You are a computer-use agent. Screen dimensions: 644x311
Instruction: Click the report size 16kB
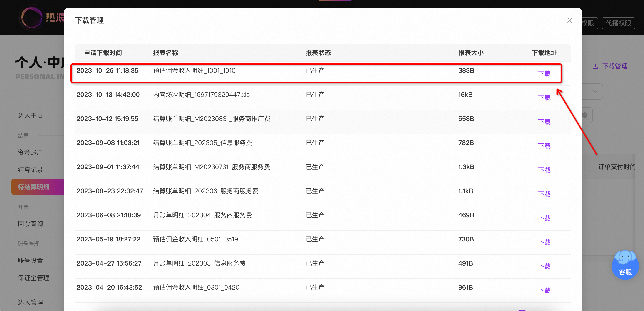[465, 95]
